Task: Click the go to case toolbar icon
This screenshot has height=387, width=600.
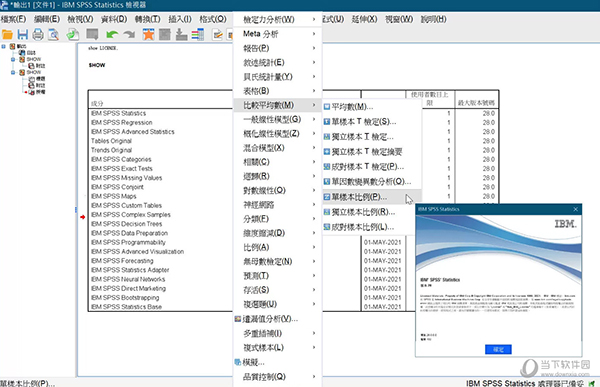Action: click(x=165, y=34)
